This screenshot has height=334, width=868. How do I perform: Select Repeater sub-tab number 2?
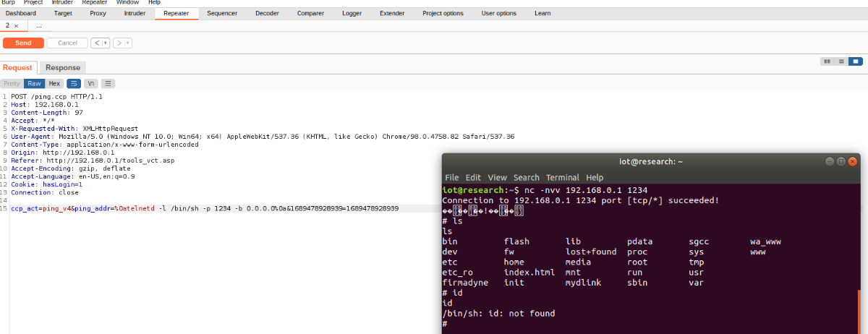coord(8,25)
